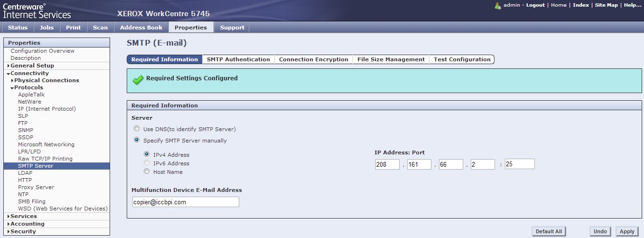The height and width of the screenshot is (238, 644).
Task: Click the Port field showing 25
Action: coord(520,164)
